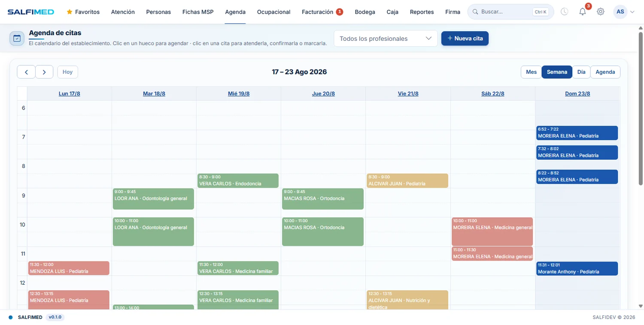The image size is (644, 325).
Task: Click the Nueva cita button
Action: 465,38
